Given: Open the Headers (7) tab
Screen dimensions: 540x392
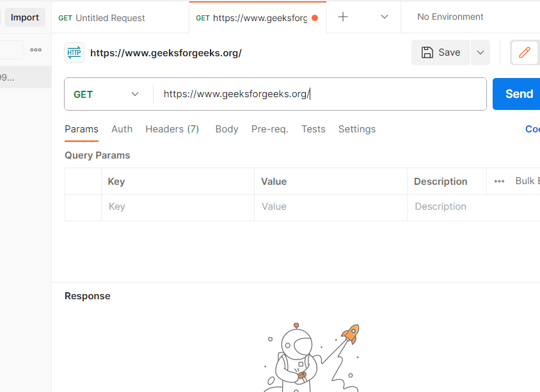Looking at the screenshot, I should click(172, 129).
